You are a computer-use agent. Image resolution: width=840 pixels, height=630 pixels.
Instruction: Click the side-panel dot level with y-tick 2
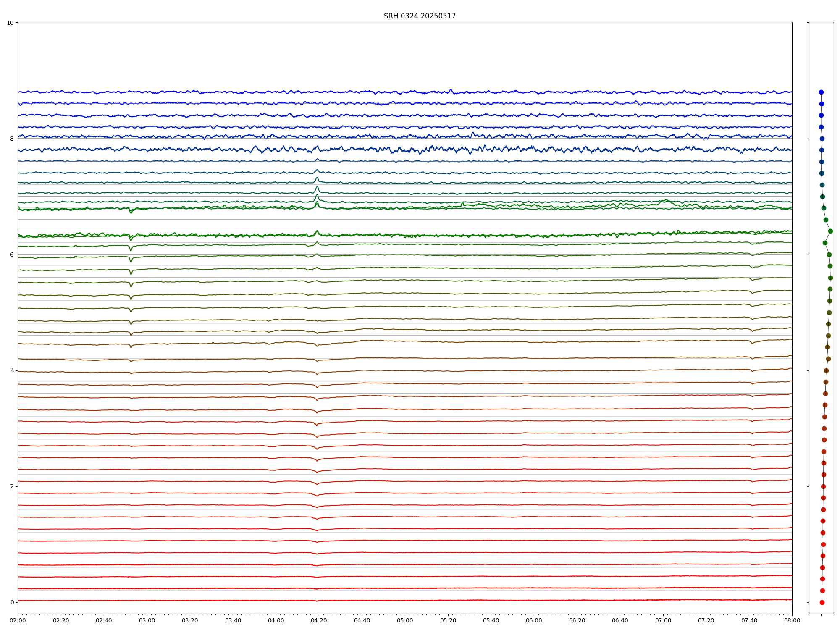pos(823,486)
